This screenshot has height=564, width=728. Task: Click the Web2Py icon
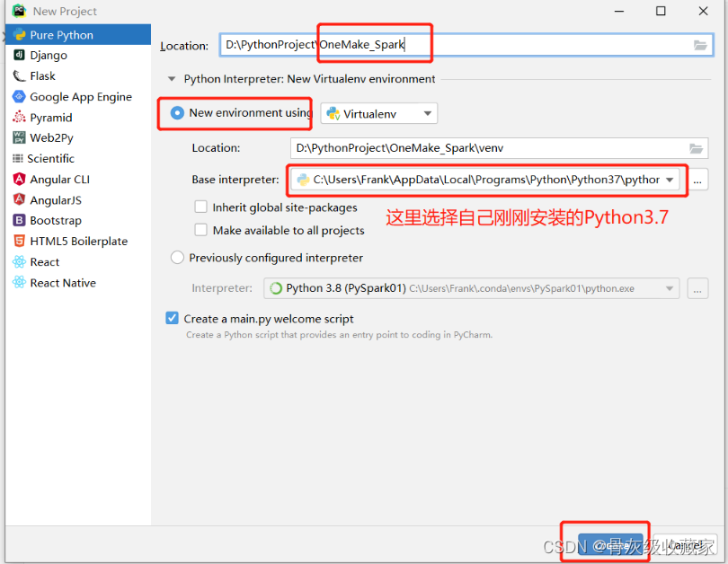[19, 137]
